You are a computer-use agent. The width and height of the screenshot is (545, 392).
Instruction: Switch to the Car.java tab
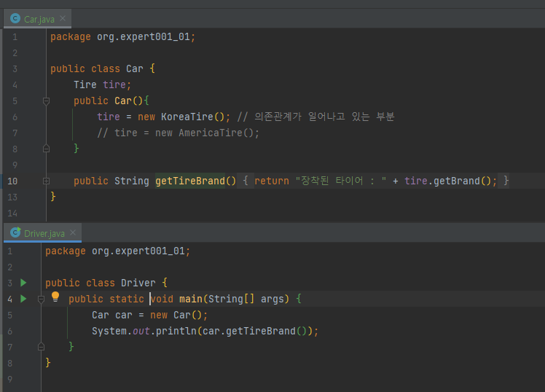pos(37,19)
